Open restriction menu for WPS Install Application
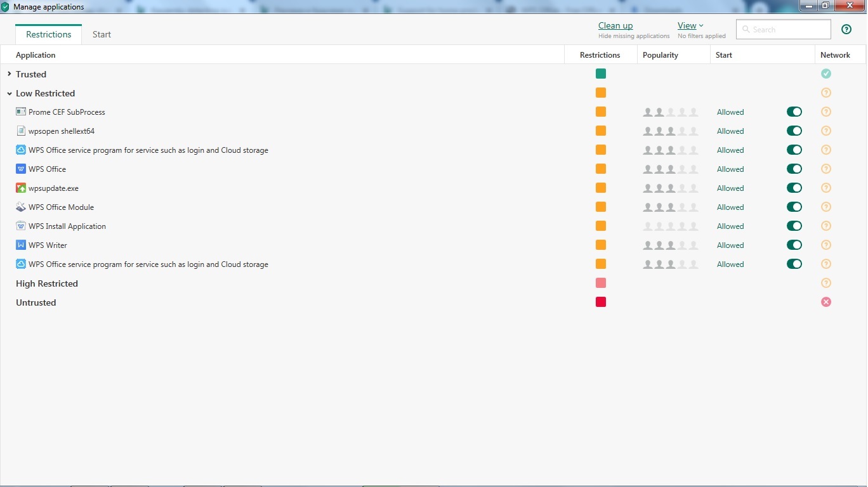Viewport: 868px width, 487px height. point(601,226)
